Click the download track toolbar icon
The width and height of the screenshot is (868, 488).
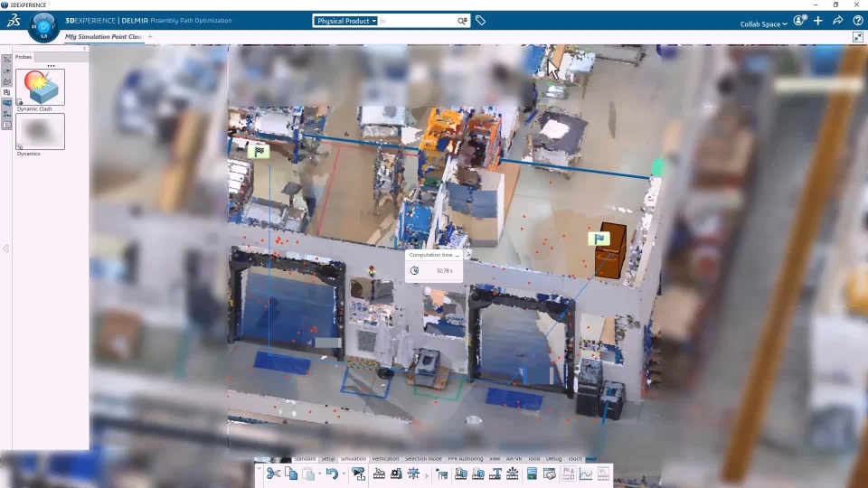569,474
